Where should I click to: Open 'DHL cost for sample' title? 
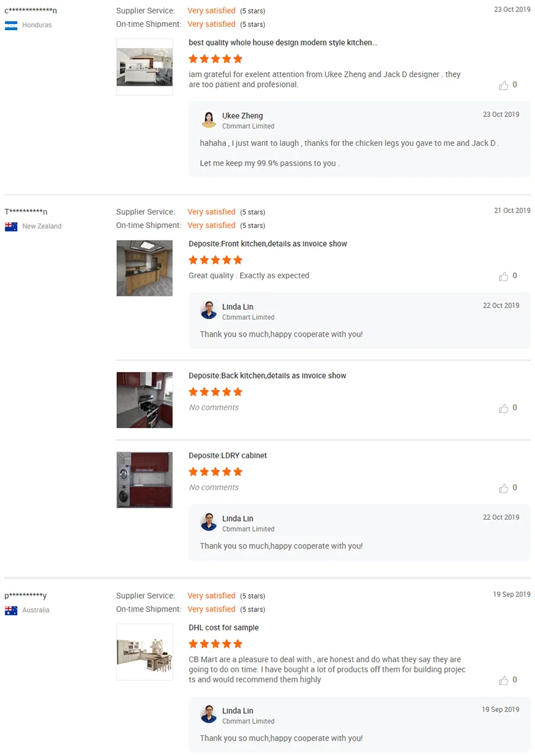pyautogui.click(x=223, y=628)
